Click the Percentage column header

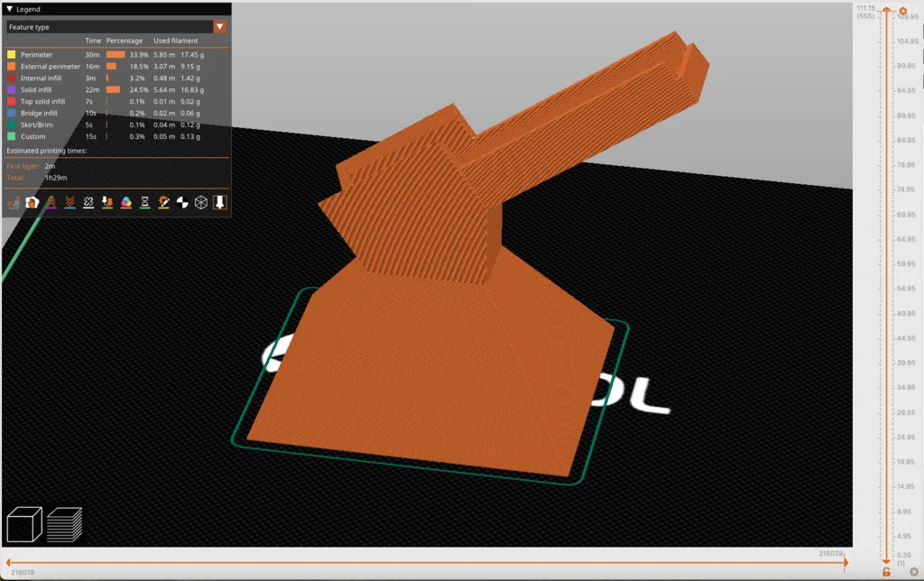pos(125,41)
